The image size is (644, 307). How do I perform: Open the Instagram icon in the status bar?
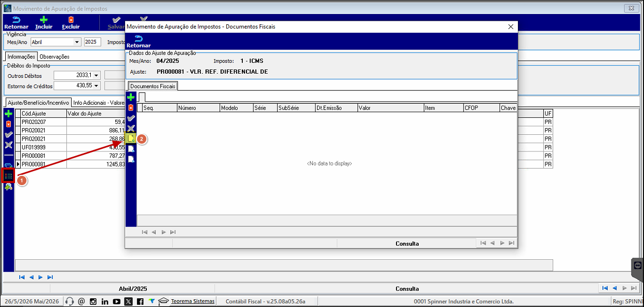click(93, 301)
